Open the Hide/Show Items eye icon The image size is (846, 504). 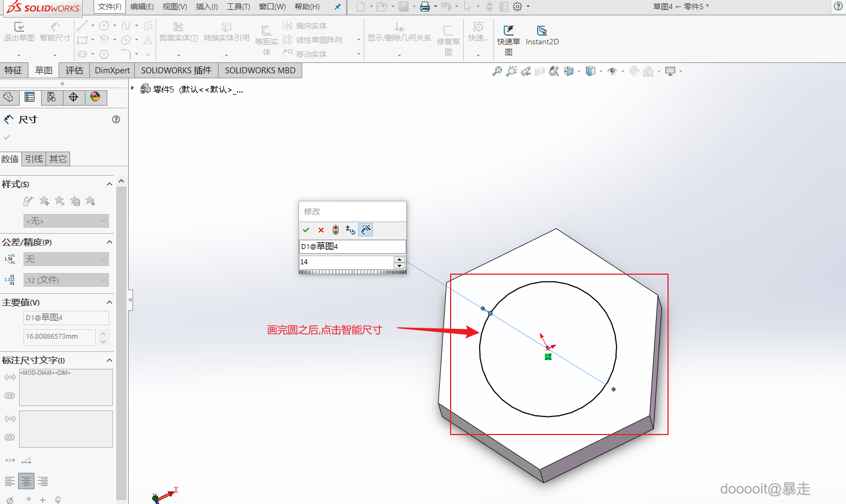click(x=612, y=71)
